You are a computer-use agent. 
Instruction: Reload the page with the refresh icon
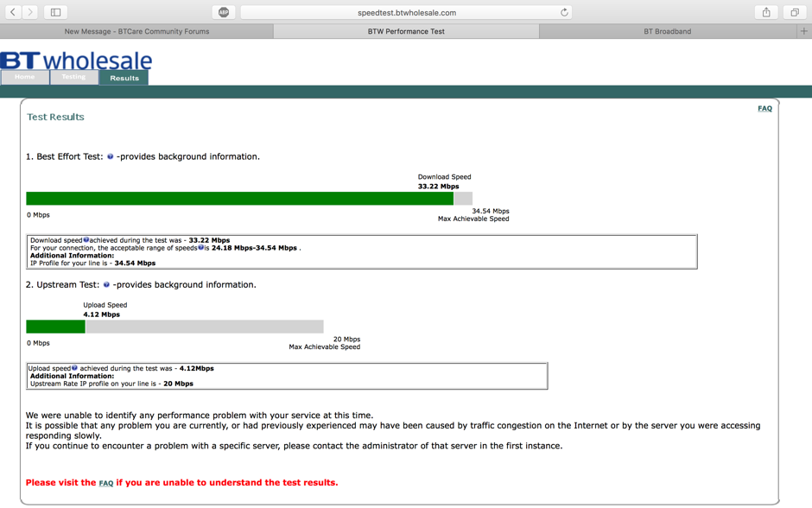[x=564, y=12]
